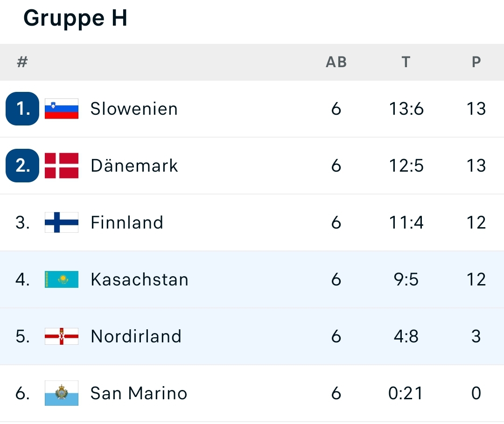504x424 pixels.
Task: Click the # rank column header
Action: (x=22, y=62)
